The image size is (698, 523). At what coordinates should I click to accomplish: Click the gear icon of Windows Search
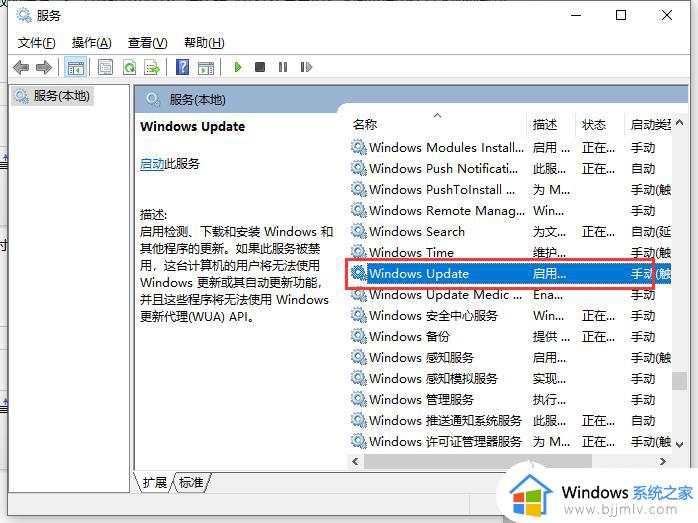[x=358, y=231]
